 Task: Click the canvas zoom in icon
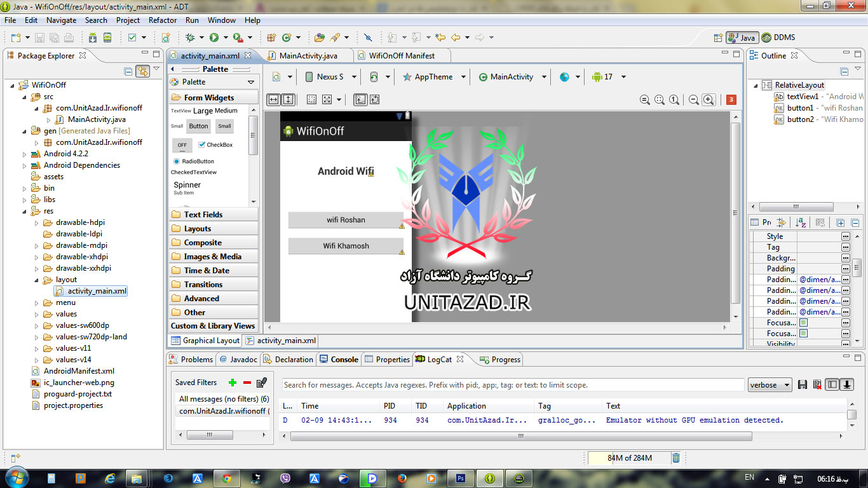click(709, 100)
